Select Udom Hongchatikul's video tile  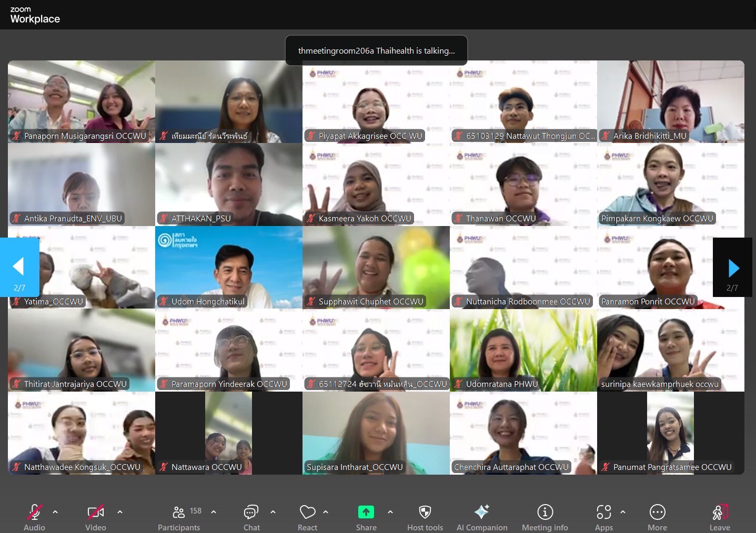tap(229, 267)
